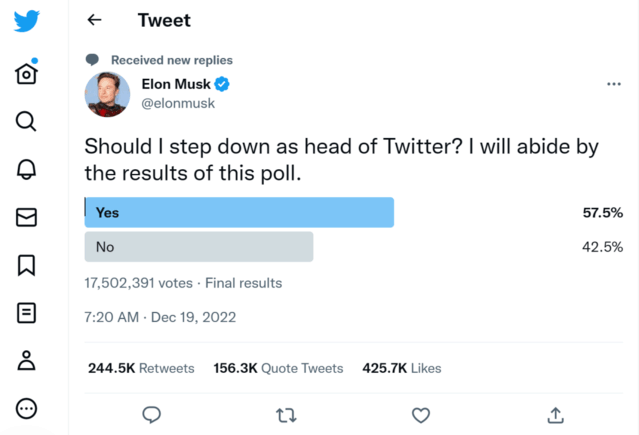Open the tweet's three-dot options menu
The image size is (639, 435).
pyautogui.click(x=614, y=84)
